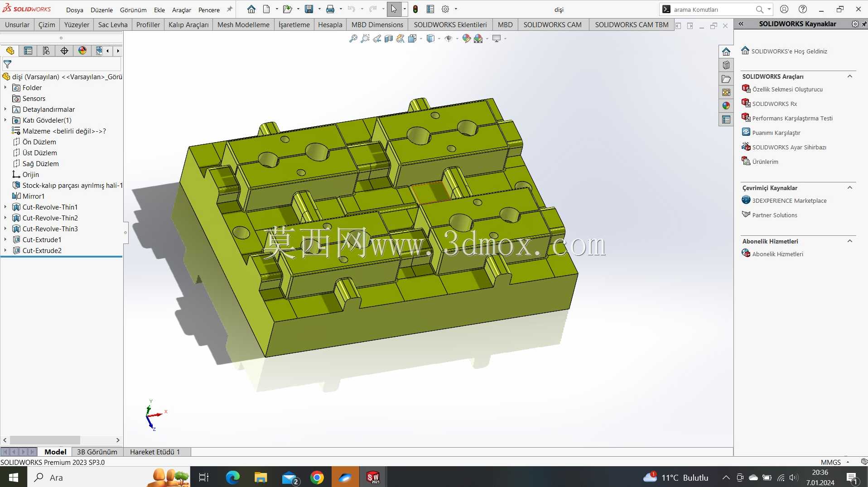Viewport: 868px width, 487px height.
Task: Open SOLIDWORKS Ayar Sihirbazı link
Action: coord(789,147)
